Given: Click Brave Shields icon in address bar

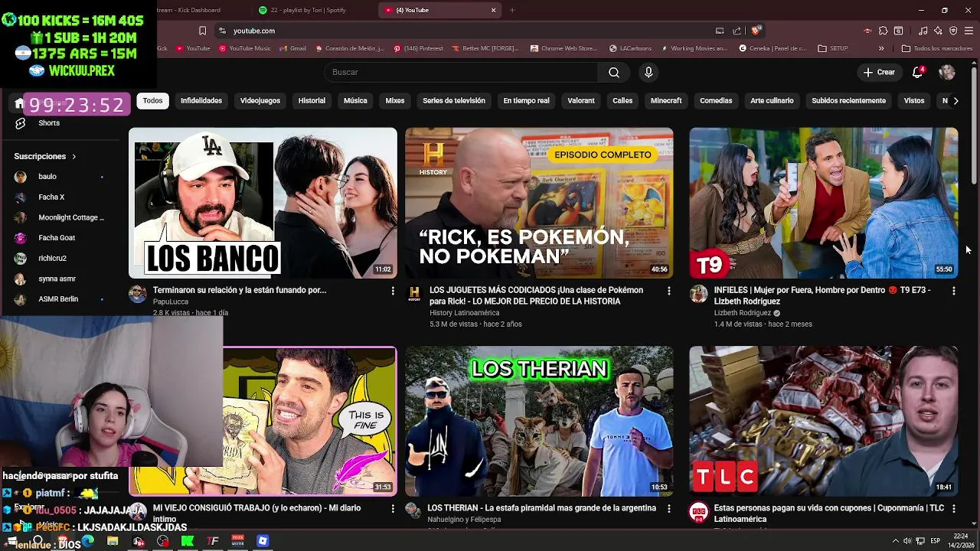Looking at the screenshot, I should 756,31.
